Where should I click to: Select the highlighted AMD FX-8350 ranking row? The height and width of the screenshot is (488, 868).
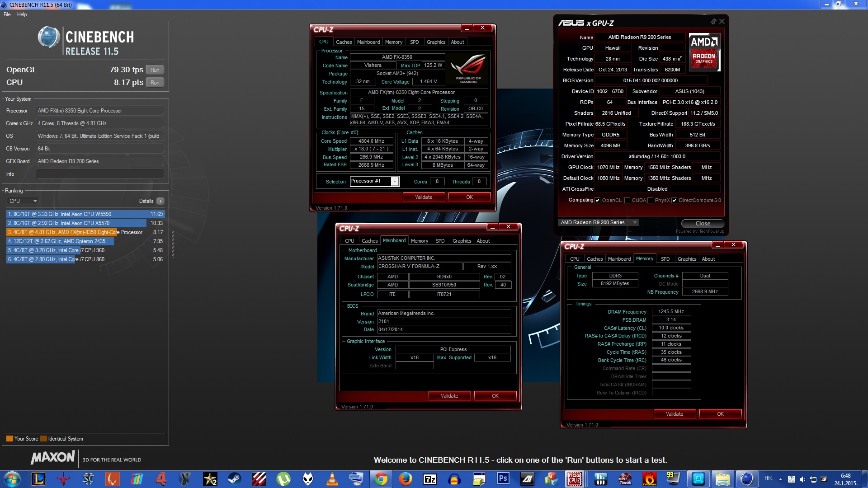click(x=85, y=232)
